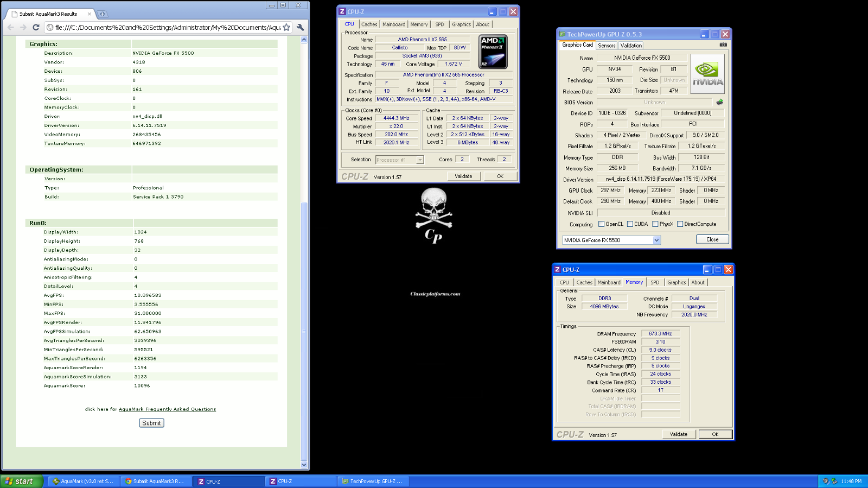Viewport: 868px width, 488px height.
Task: Click browser address bar
Action: 168,27
